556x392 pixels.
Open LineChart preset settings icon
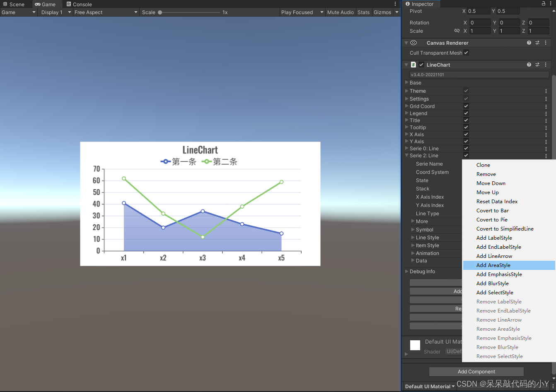tap(537, 65)
